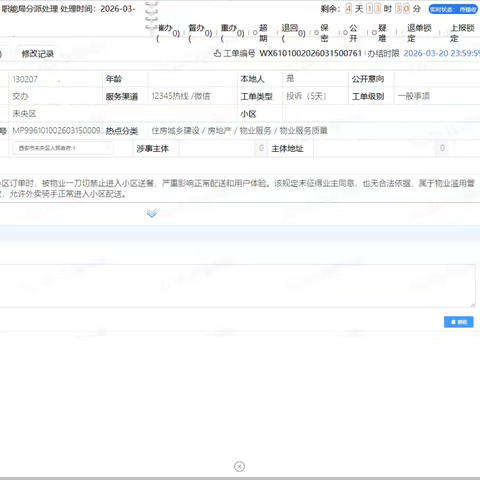The image size is (480, 480).
Task: Click the 职能局分派处理 处理时间 header text
Action: 68,9
